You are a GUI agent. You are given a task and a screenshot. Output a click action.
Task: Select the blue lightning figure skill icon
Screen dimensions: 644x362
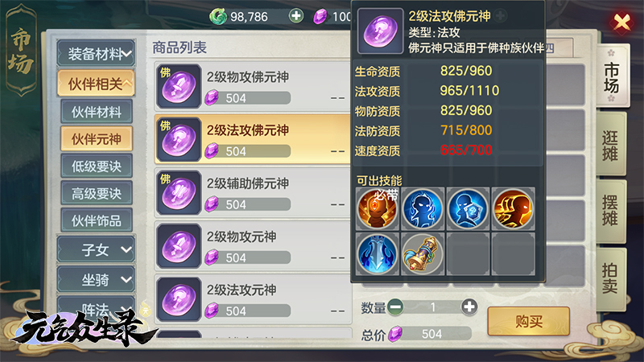422,210
